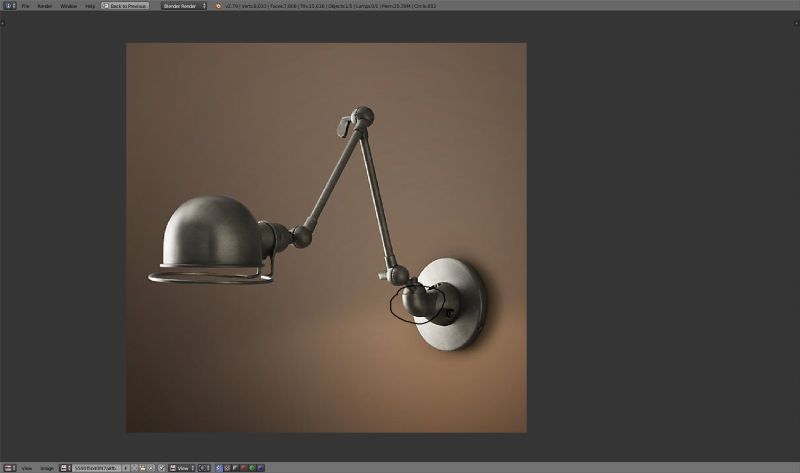Click the rendered lamp image

(327, 238)
